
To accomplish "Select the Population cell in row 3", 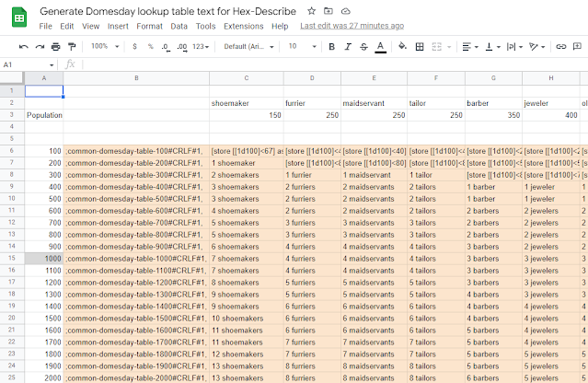I will (x=44, y=115).
